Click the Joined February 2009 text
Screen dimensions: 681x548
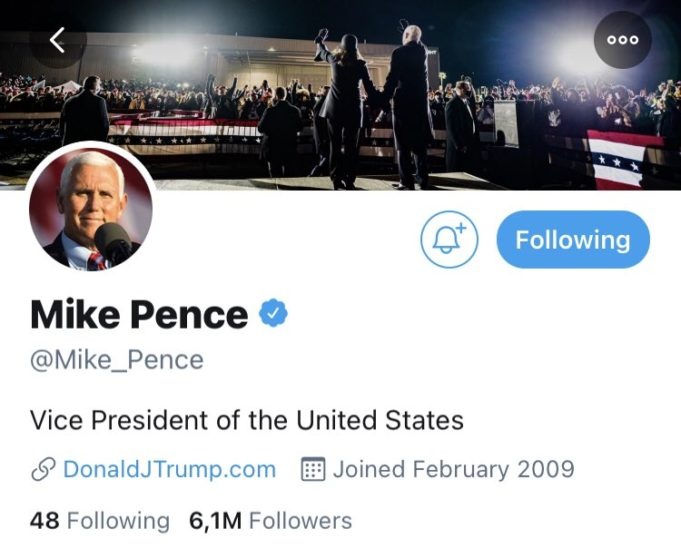(x=453, y=469)
